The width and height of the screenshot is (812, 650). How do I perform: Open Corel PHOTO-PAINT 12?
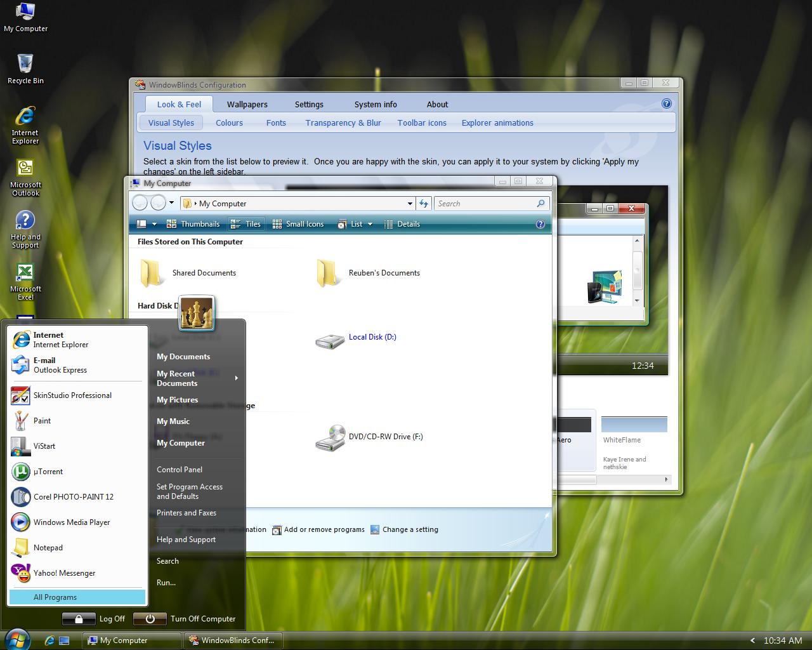click(79, 497)
